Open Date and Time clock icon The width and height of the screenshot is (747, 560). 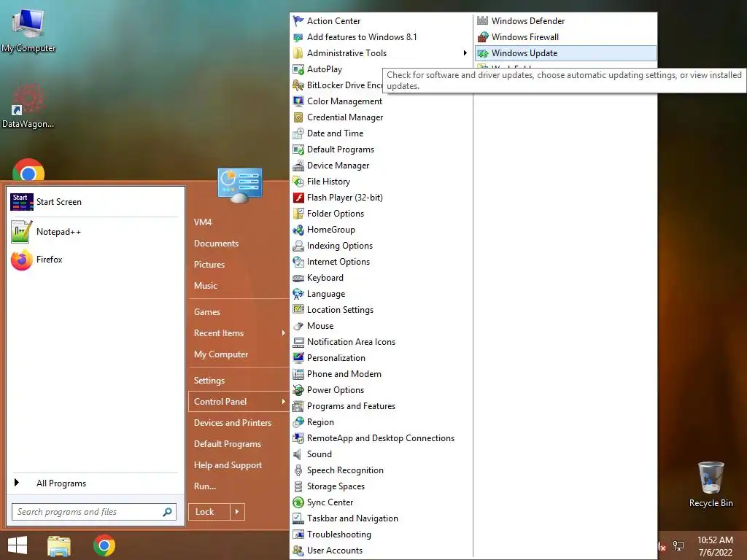(x=298, y=133)
